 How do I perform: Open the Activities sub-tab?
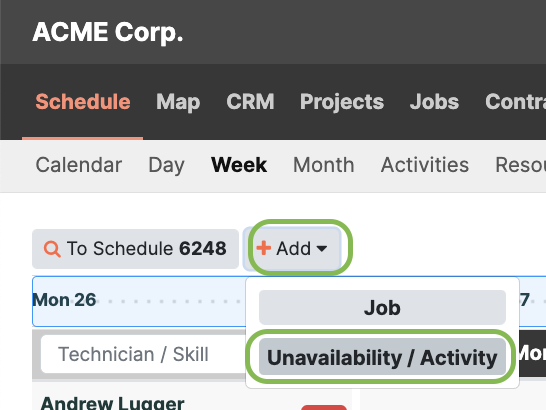pyautogui.click(x=425, y=165)
